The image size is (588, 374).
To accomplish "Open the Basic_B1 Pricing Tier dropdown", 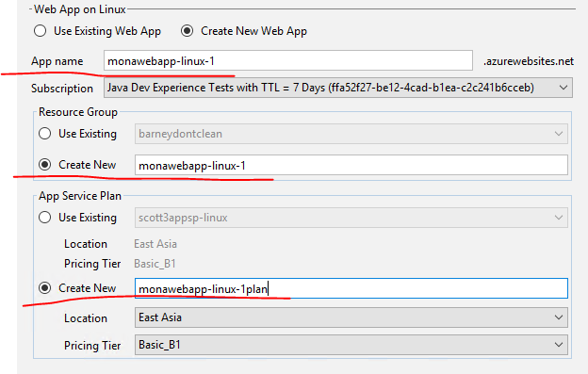I will (x=351, y=345).
